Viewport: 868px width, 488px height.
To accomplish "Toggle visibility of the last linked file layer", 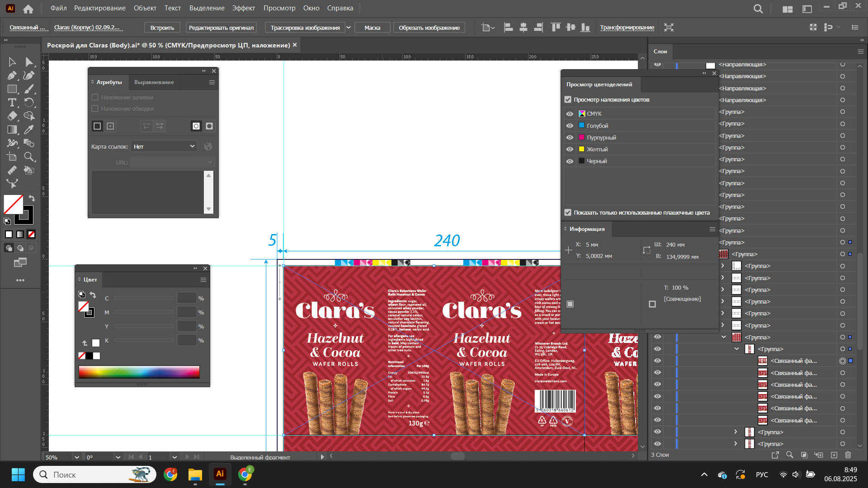I will coord(657,420).
